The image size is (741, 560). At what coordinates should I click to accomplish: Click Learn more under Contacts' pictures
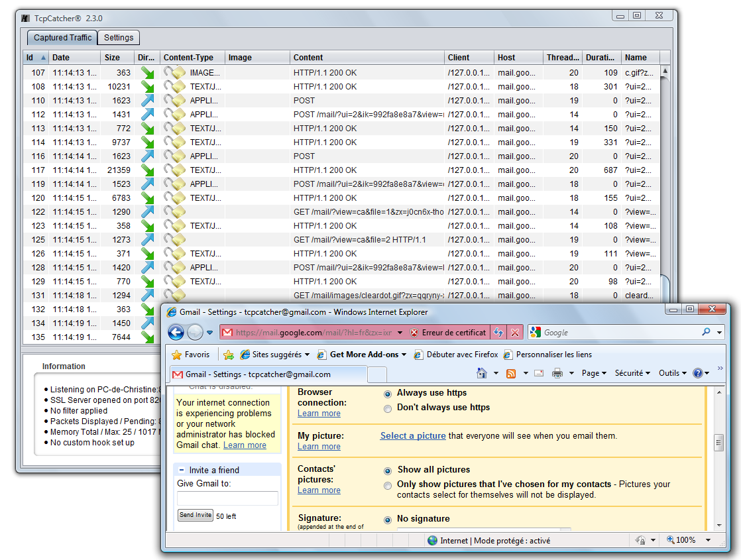click(319, 490)
